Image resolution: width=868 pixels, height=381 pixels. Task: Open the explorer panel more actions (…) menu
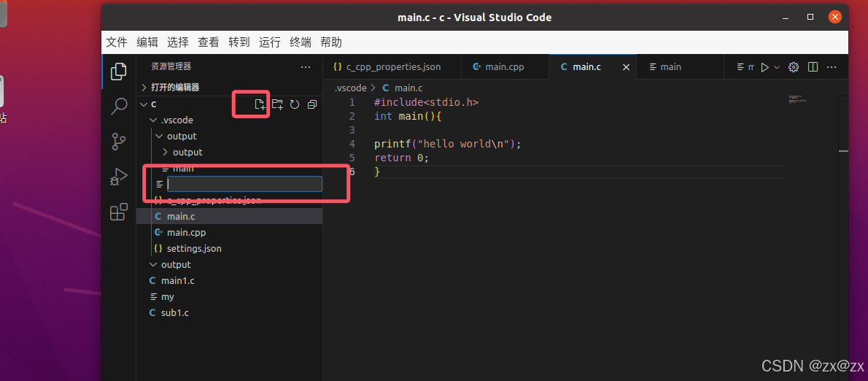(x=306, y=66)
